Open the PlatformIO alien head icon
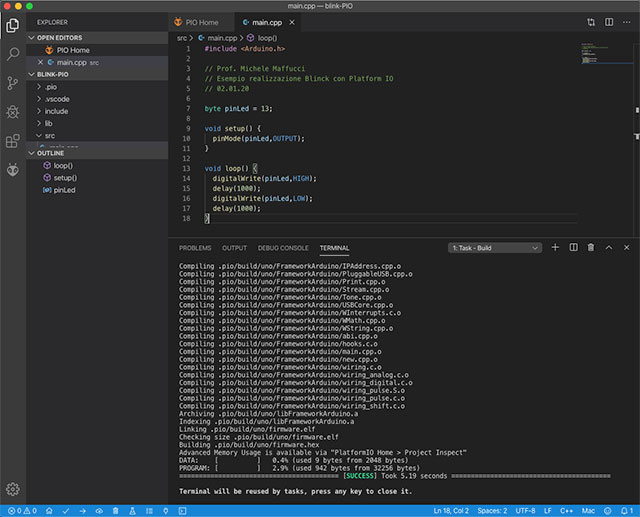 (13, 170)
